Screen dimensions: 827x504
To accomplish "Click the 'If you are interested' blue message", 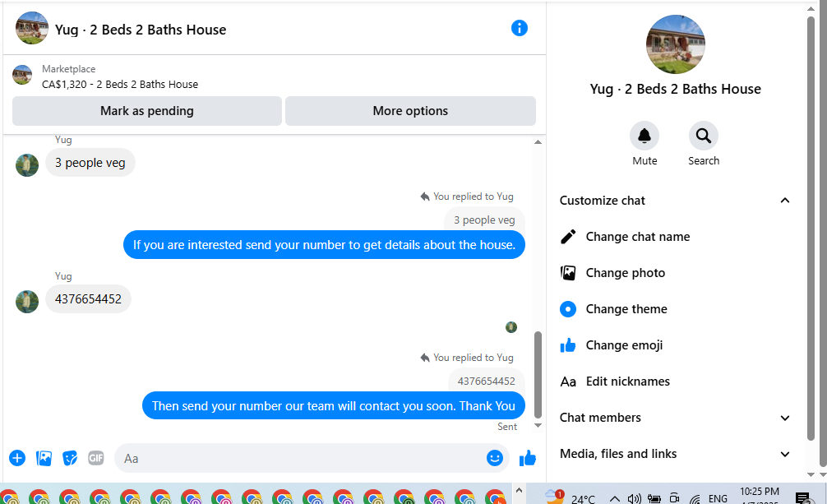I will pyautogui.click(x=325, y=245).
